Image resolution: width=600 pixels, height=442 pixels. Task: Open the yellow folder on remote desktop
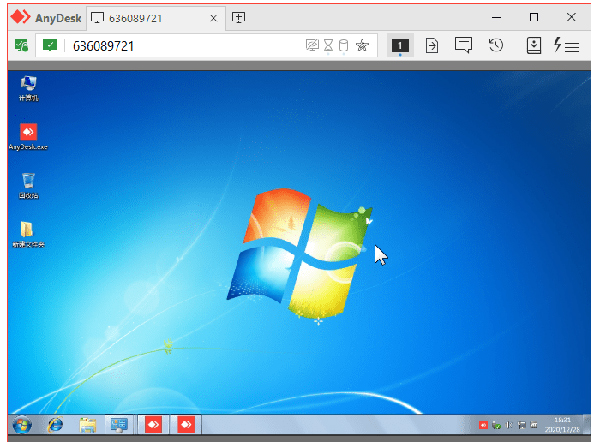[x=29, y=230]
